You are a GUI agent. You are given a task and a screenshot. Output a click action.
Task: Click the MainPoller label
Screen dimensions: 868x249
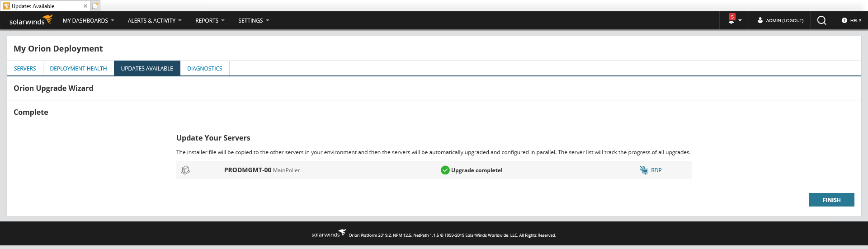(286, 170)
